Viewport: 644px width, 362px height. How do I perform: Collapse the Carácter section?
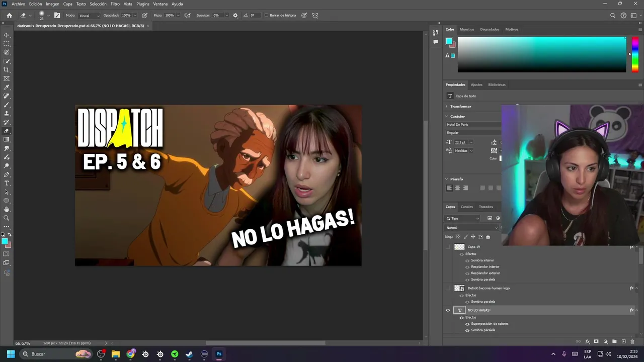pyautogui.click(x=446, y=117)
